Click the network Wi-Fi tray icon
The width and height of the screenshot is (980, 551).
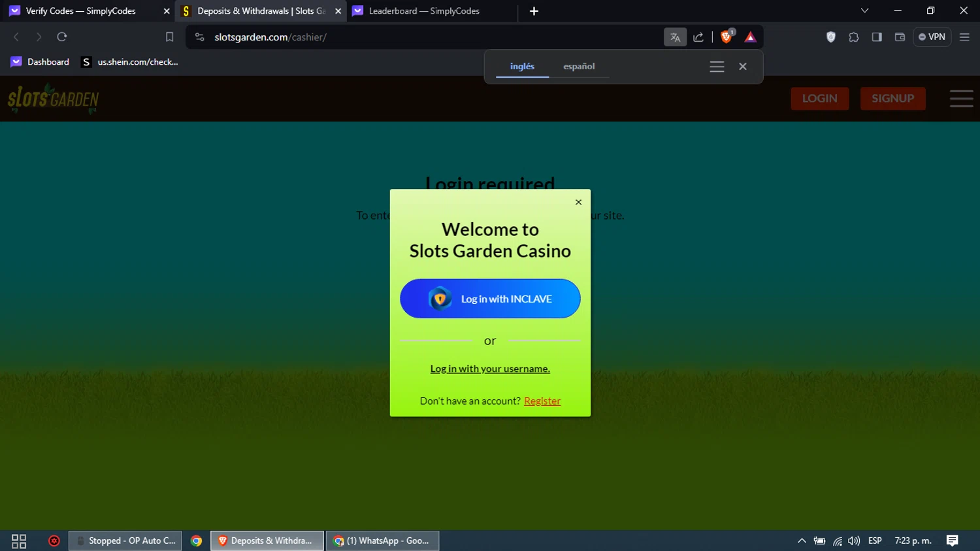click(x=837, y=541)
